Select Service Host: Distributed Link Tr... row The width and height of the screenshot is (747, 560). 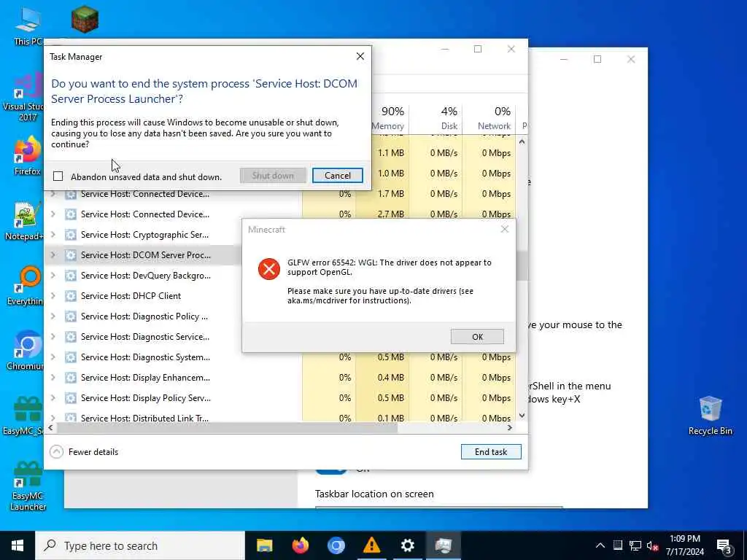tap(280, 417)
